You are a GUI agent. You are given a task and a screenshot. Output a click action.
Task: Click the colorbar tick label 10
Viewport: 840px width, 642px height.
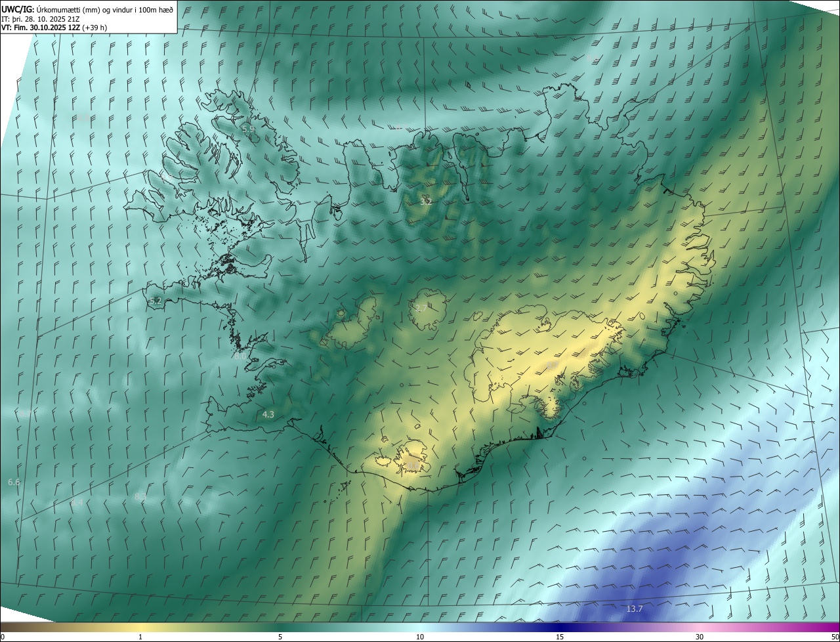420,637
